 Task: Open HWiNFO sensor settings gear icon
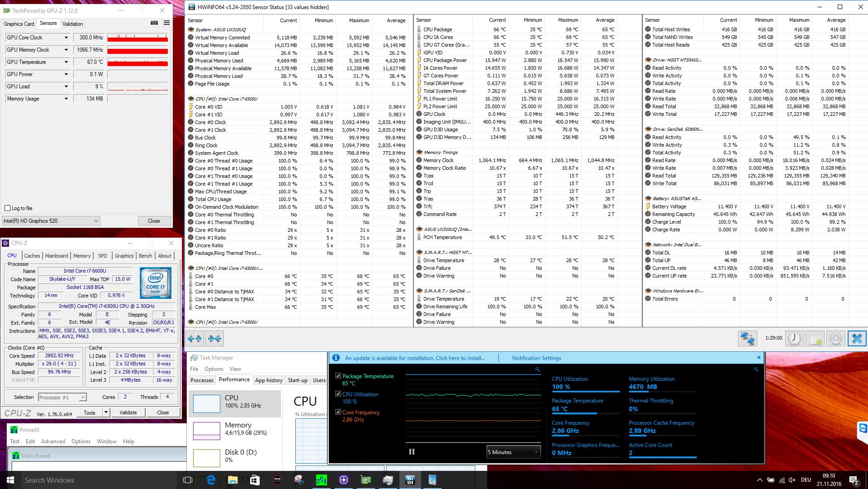836,338
